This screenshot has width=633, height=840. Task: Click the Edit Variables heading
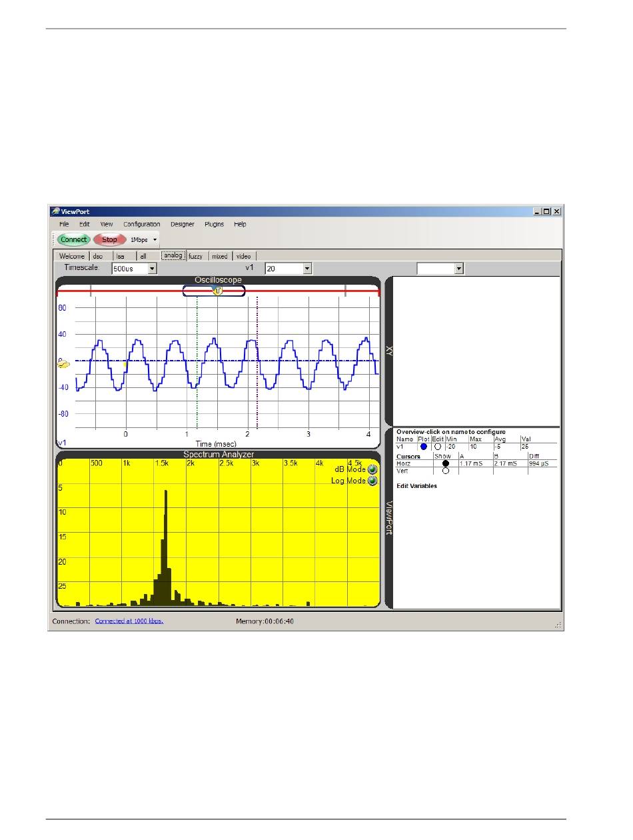coord(416,486)
